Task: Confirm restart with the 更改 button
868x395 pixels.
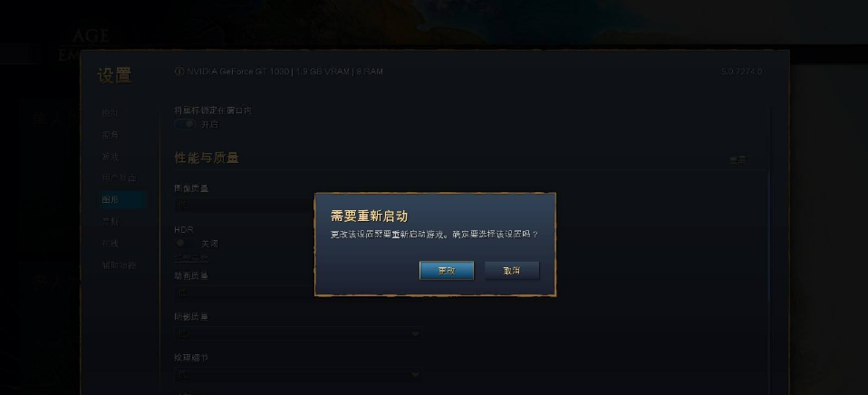Action: pyautogui.click(x=446, y=271)
